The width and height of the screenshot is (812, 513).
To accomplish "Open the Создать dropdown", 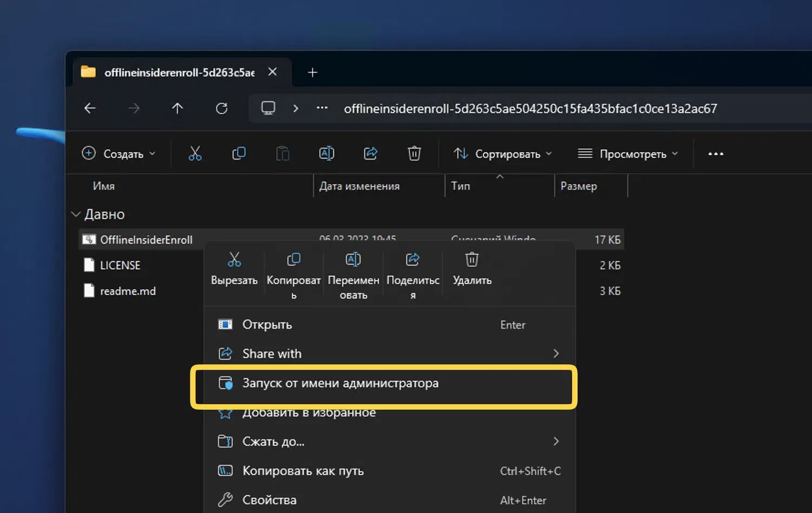I will [119, 154].
